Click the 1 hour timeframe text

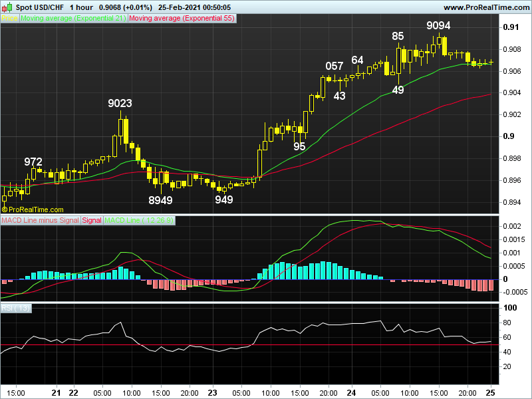81,7
